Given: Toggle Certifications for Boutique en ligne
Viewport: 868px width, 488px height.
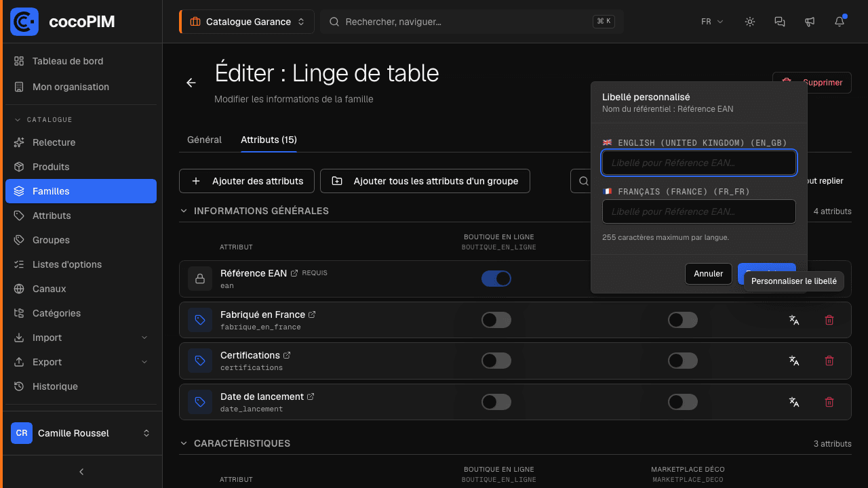Looking at the screenshot, I should coord(496,361).
